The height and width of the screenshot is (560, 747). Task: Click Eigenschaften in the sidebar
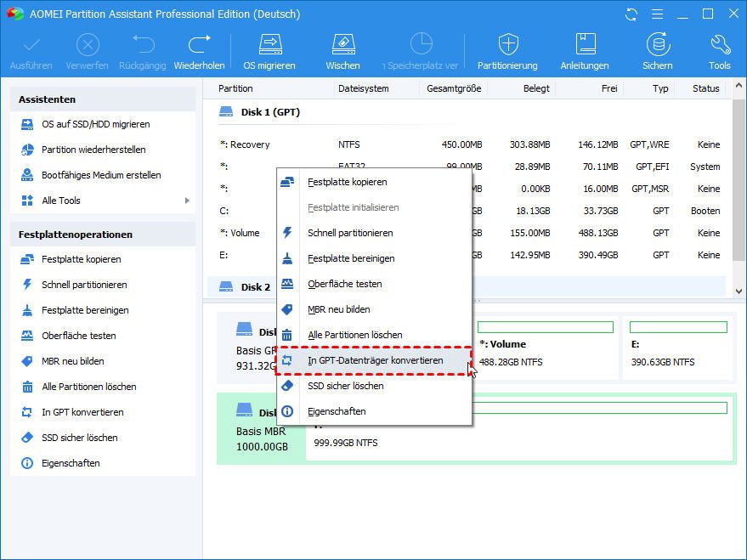tap(103, 463)
